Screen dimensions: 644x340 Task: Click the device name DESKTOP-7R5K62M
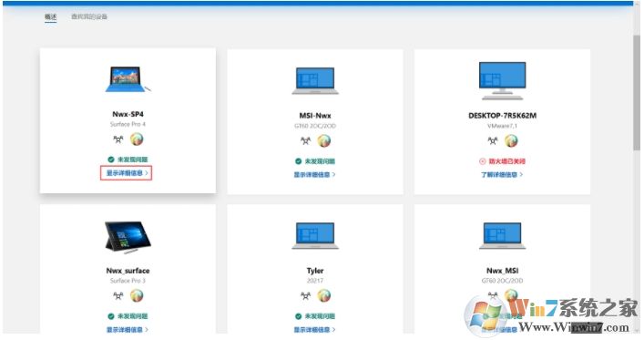(502, 116)
